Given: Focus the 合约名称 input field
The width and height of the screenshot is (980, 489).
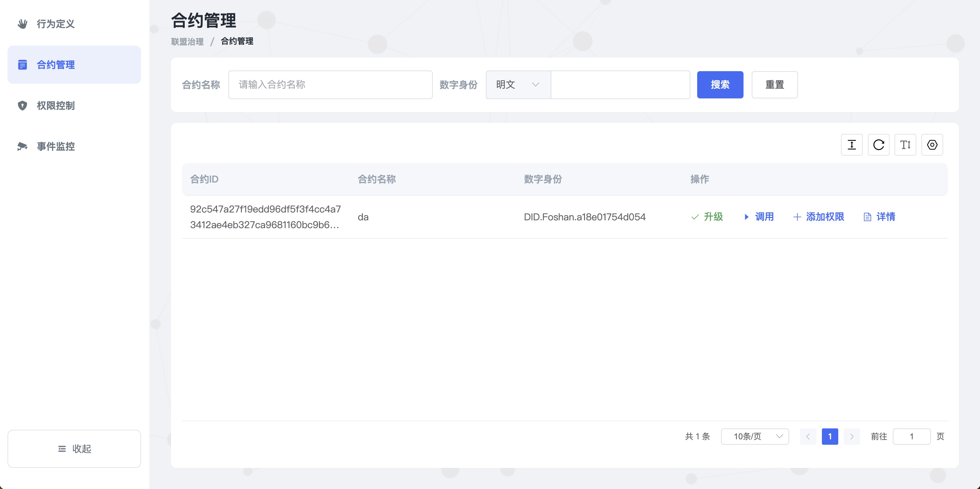Looking at the screenshot, I should coord(330,84).
